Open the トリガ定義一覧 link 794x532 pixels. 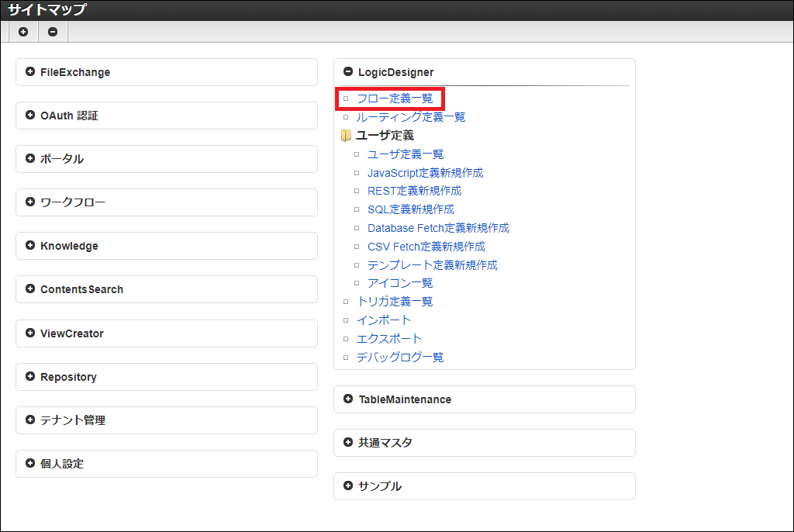click(395, 302)
